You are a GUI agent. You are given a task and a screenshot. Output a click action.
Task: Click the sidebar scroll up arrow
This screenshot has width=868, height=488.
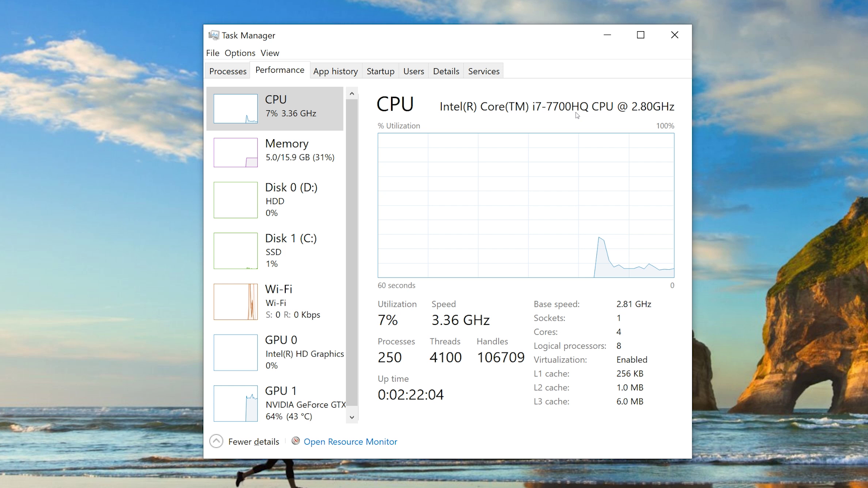352,94
